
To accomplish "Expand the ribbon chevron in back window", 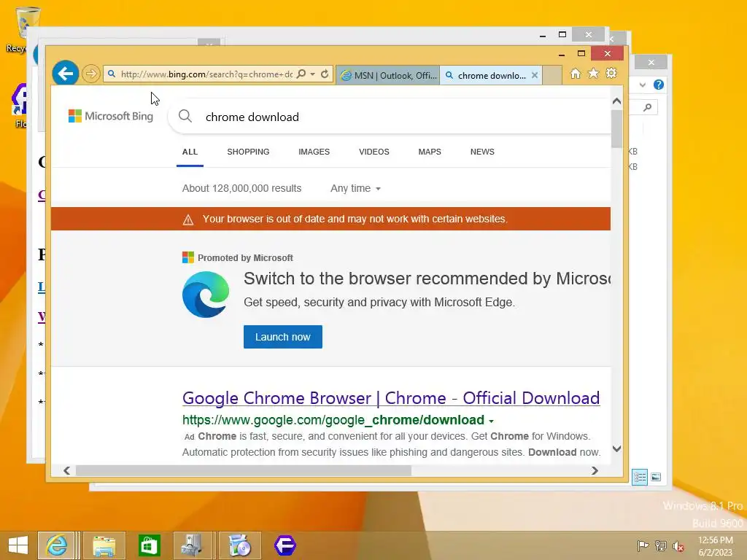I will pos(643,85).
